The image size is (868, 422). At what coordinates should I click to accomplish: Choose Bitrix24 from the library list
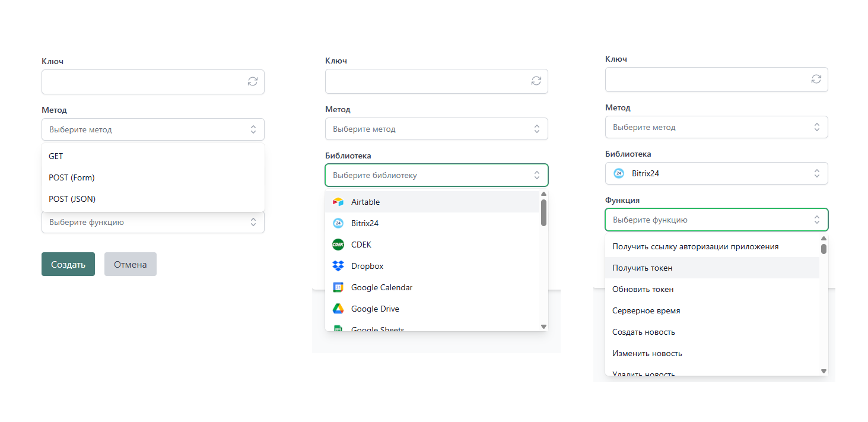(432, 223)
